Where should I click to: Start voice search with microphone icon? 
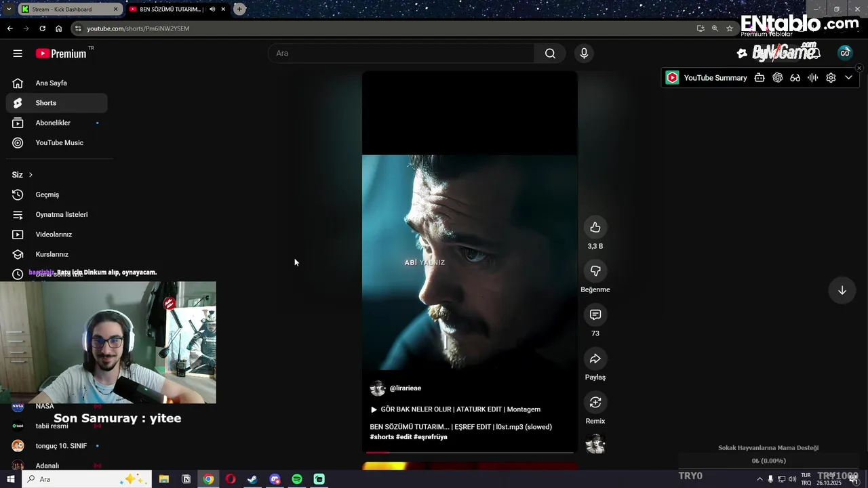click(584, 54)
